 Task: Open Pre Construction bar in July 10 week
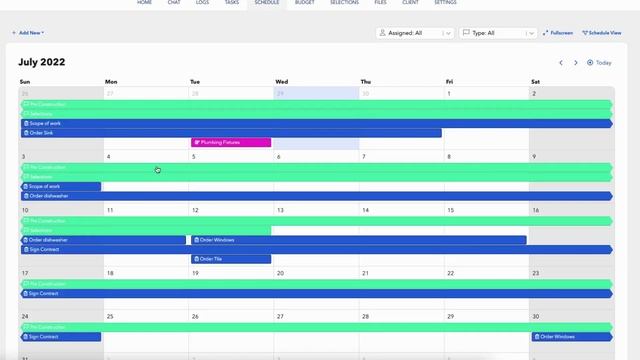[x=317, y=221]
